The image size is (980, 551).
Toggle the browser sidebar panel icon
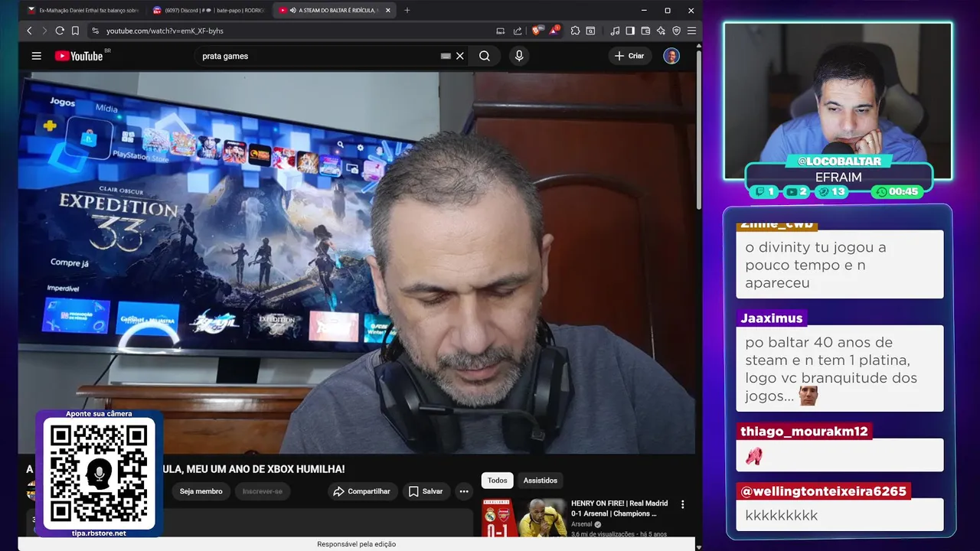(630, 31)
